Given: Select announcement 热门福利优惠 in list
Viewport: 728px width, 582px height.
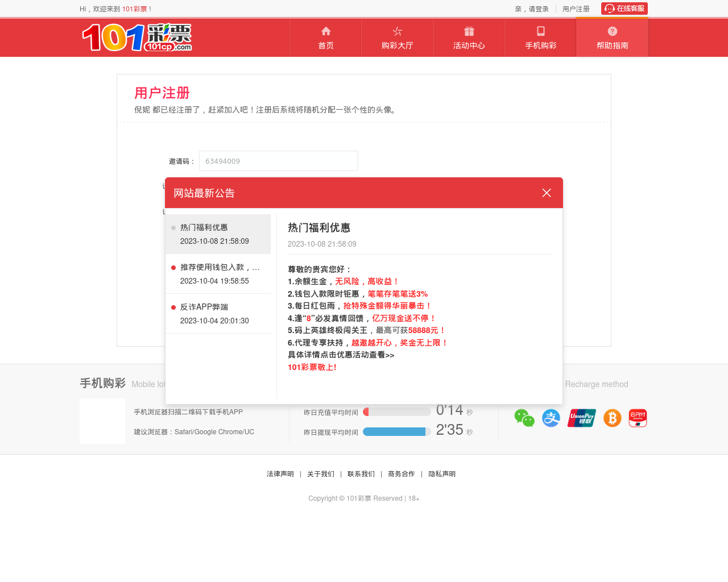Looking at the screenshot, I should click(x=218, y=234).
